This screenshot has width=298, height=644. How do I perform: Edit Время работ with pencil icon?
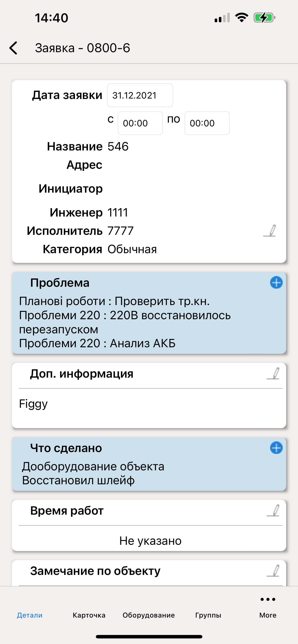coord(273,510)
